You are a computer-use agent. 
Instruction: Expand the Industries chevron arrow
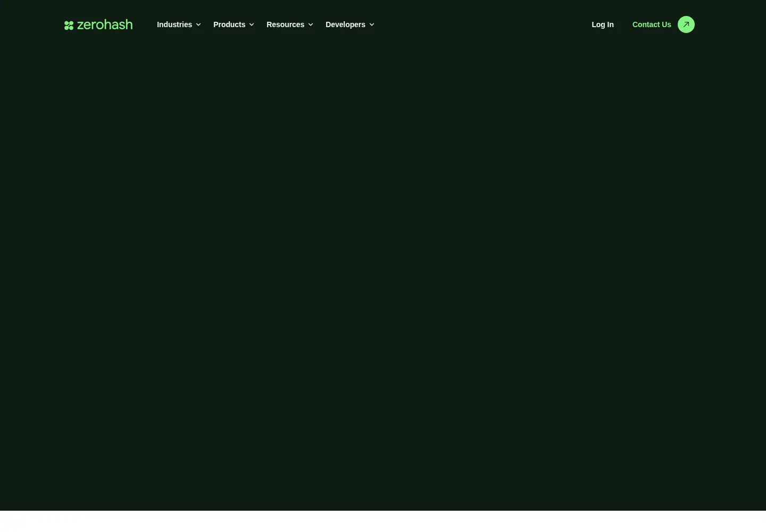[198, 24]
